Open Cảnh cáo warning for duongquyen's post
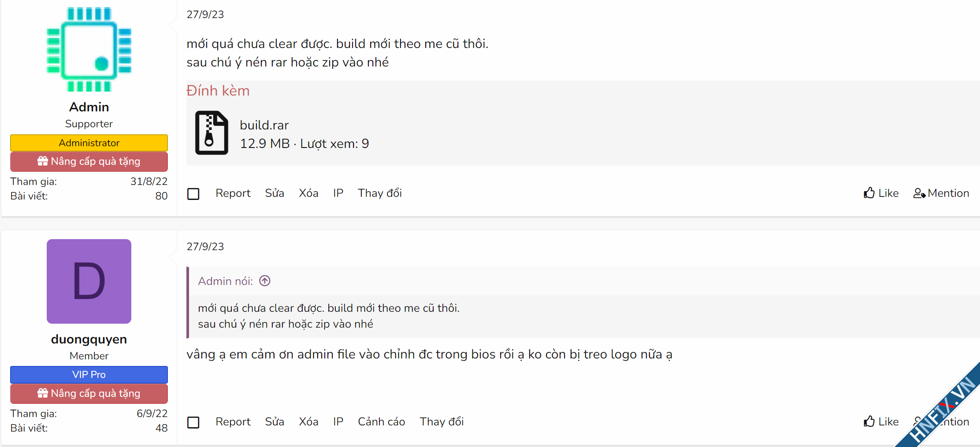The image size is (980, 447). pos(381,421)
